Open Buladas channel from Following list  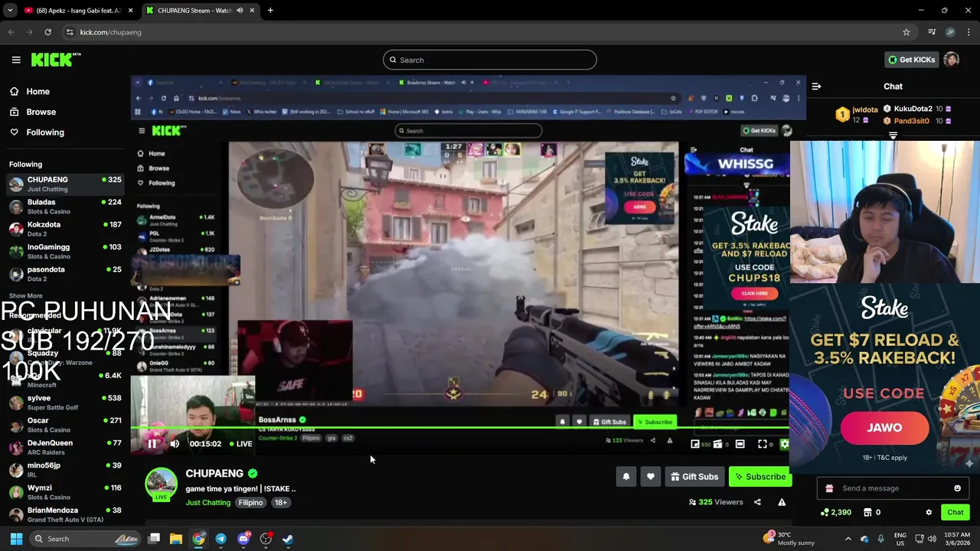(65, 207)
